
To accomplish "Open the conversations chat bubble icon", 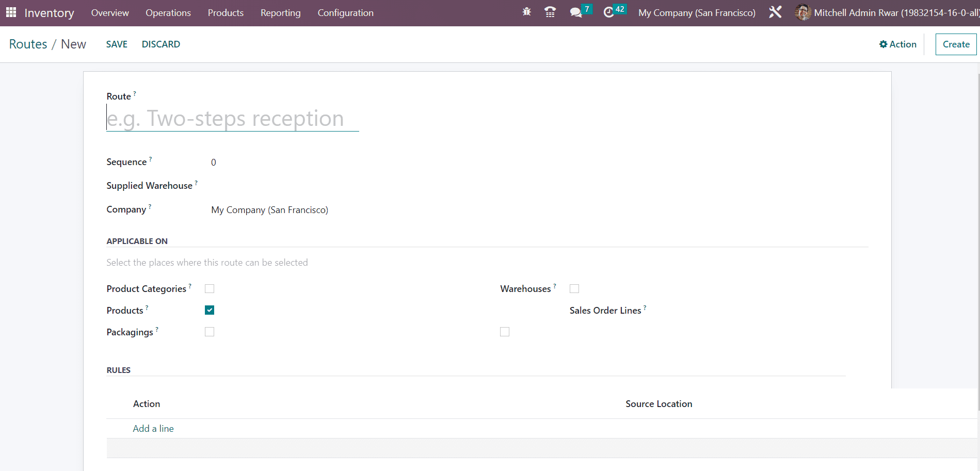I will coord(575,12).
